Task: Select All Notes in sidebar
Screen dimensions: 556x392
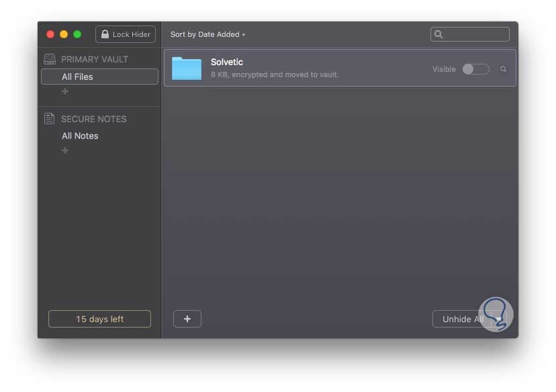Action: pyautogui.click(x=80, y=136)
